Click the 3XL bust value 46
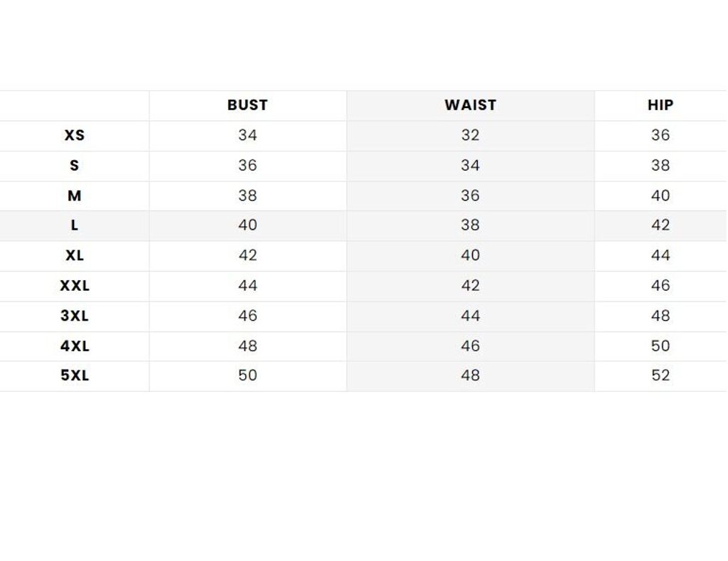Viewport: 728px width, 561px height. 247,316
